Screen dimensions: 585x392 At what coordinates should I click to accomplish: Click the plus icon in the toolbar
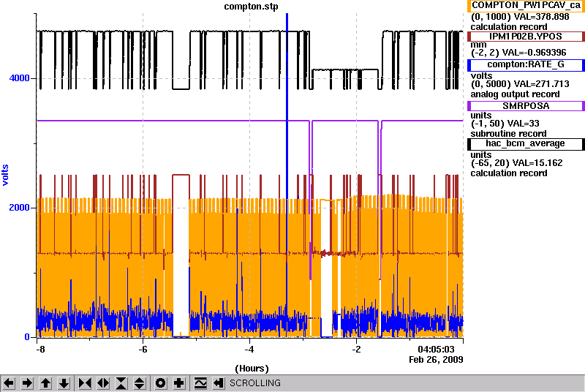[x=179, y=383]
